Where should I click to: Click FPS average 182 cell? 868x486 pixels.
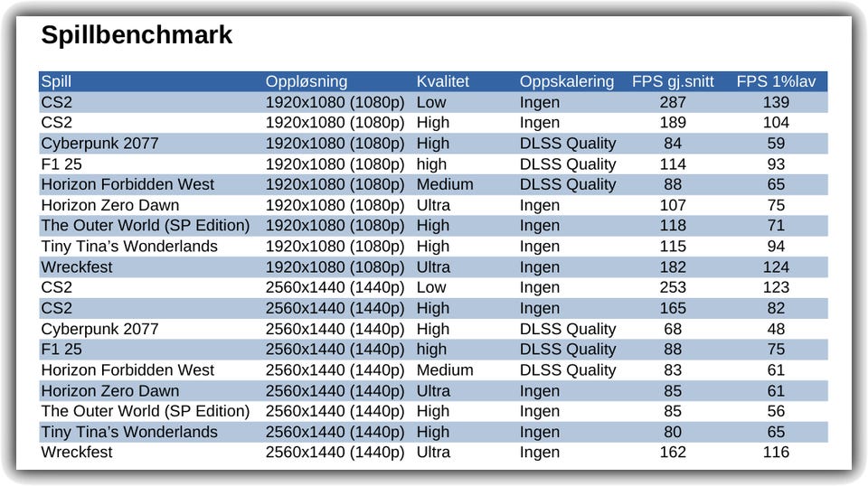pos(673,267)
